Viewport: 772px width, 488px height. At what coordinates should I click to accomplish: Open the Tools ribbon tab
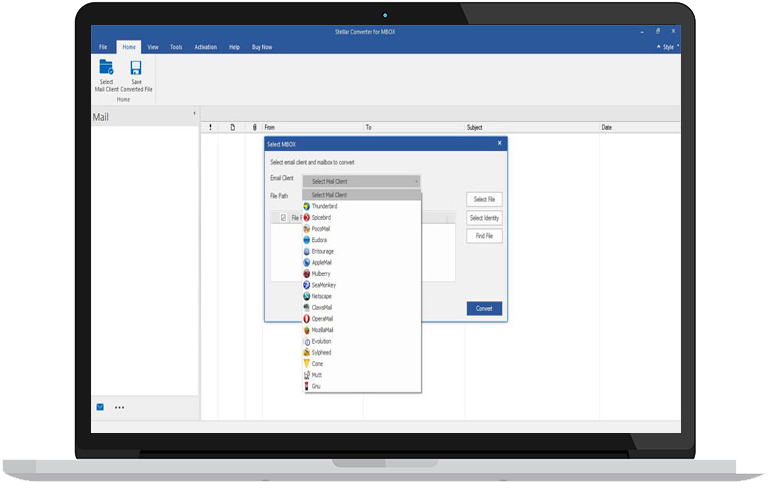(176, 47)
